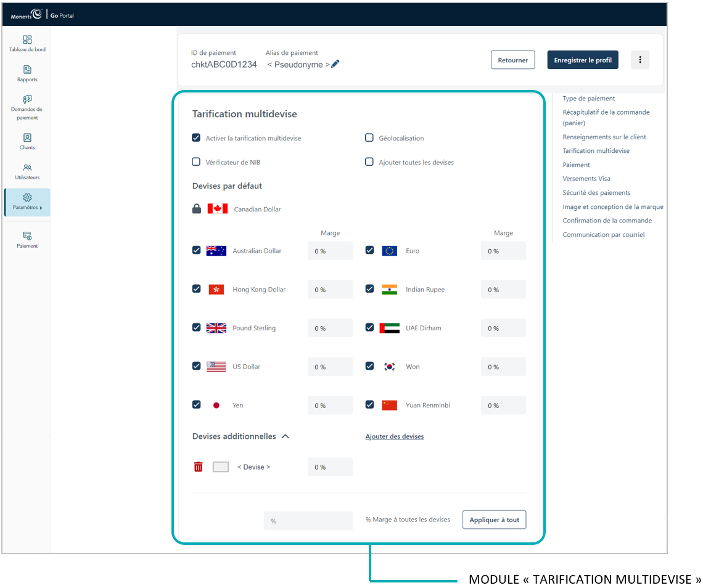
Task: Click the Moneris Go Portal logo
Action: pos(42,15)
